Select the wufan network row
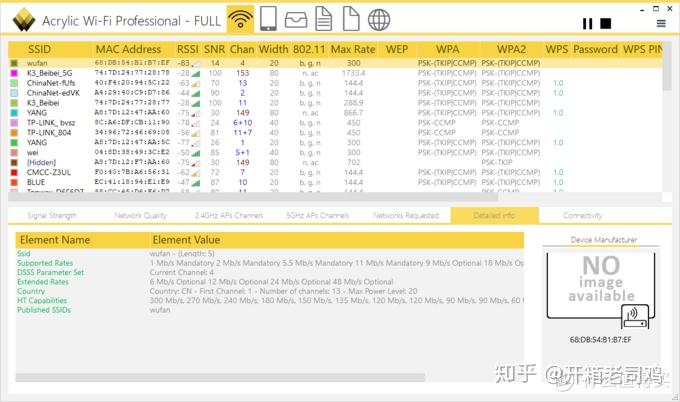The width and height of the screenshot is (680, 402). (x=335, y=63)
